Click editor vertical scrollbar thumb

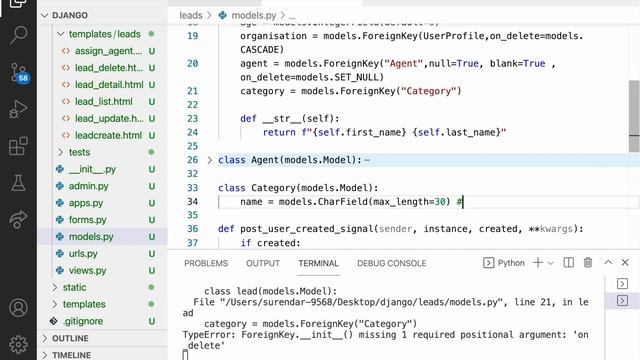coord(634,116)
